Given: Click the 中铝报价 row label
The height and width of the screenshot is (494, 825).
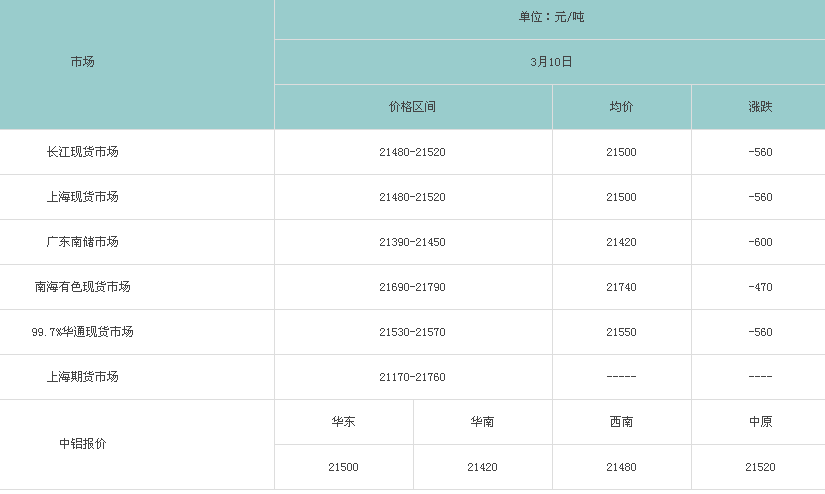Looking at the screenshot, I should [83, 444].
